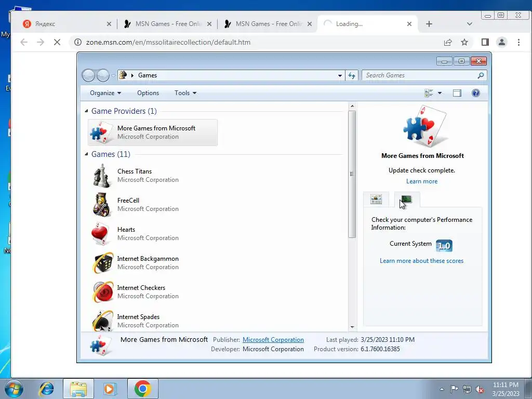Open Chrome tab search chevron

[470, 24]
